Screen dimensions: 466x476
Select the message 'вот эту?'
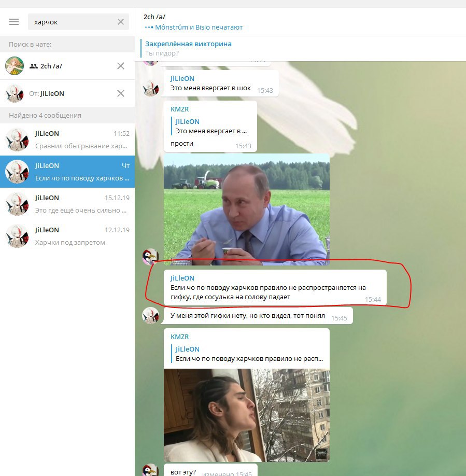(210, 470)
